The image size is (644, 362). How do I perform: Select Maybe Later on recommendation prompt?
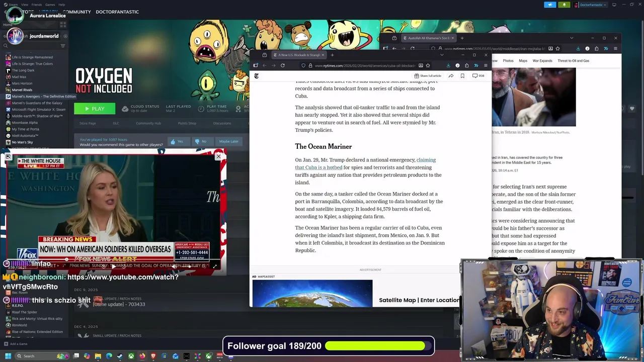[228, 141]
